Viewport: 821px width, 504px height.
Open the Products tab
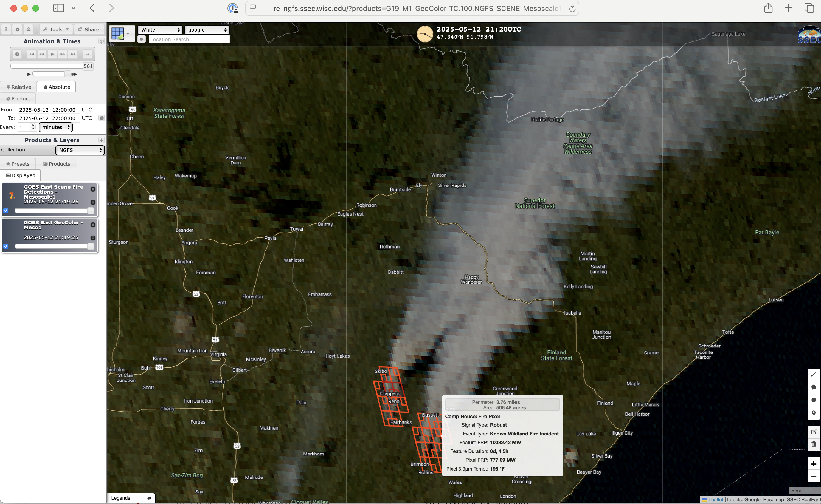56,164
